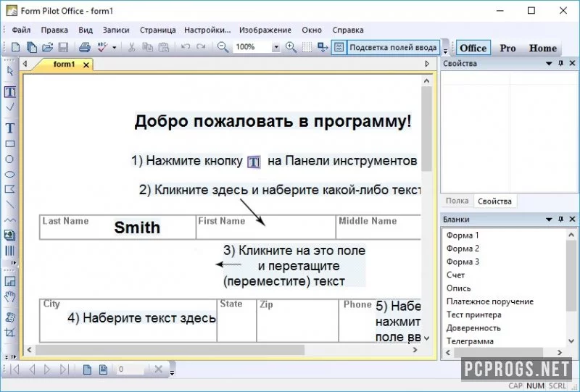The height and width of the screenshot is (392, 580).
Task: Select the polygon drawing tool
Action: pyautogui.click(x=9, y=189)
